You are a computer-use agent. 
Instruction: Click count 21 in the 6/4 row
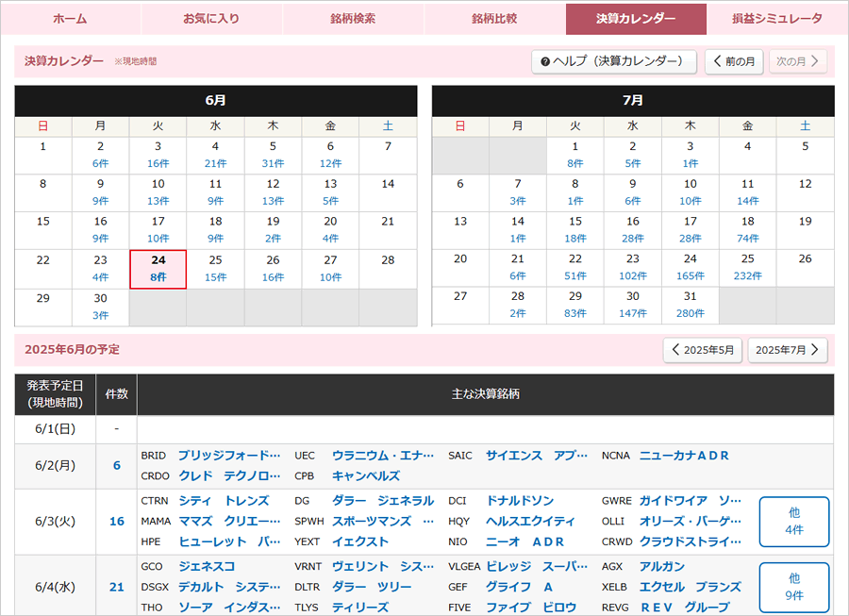(x=116, y=587)
